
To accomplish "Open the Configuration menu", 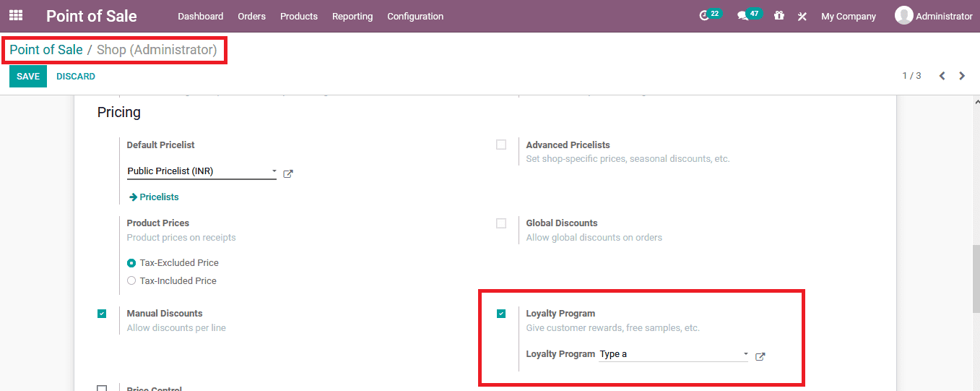I will click(415, 16).
